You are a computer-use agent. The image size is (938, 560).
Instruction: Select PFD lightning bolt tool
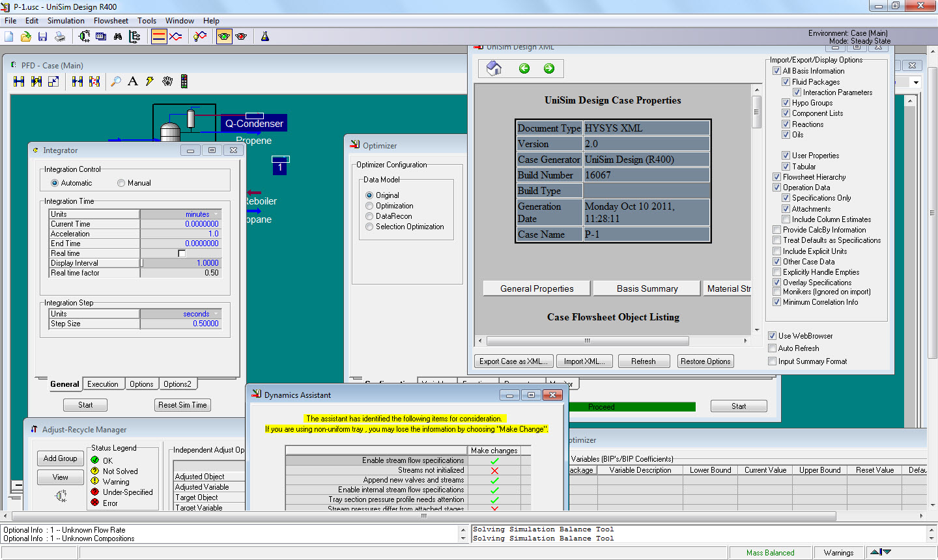(x=150, y=81)
